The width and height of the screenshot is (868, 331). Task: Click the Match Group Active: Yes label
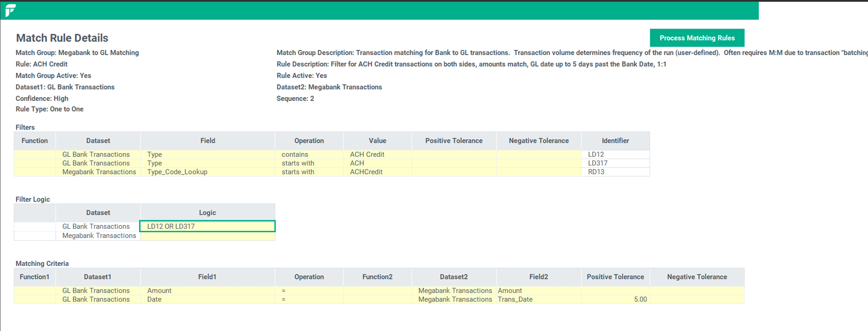(x=53, y=76)
